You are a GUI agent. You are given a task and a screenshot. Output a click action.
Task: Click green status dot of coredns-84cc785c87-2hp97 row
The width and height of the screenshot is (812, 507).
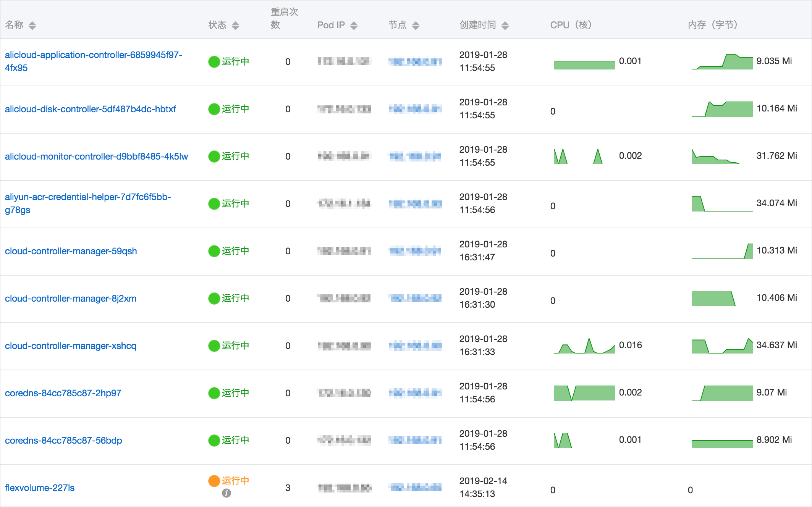pyautogui.click(x=214, y=393)
